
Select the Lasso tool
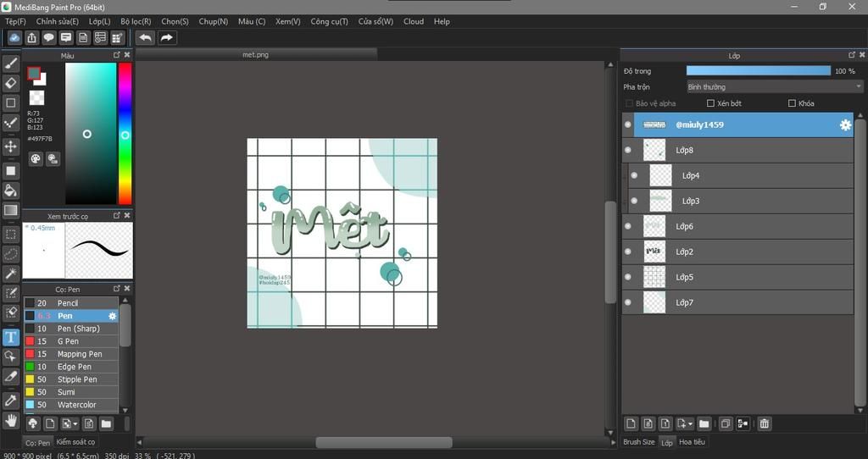[10, 254]
